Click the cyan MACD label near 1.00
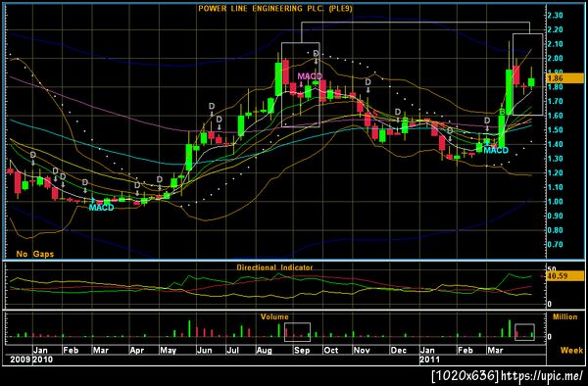This screenshot has height=386, width=588. [x=101, y=208]
